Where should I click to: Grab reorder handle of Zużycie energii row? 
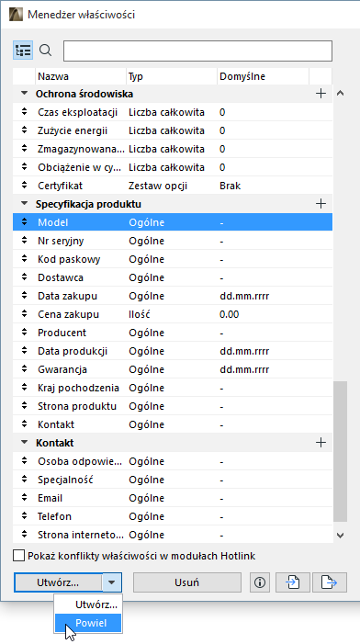(24, 130)
